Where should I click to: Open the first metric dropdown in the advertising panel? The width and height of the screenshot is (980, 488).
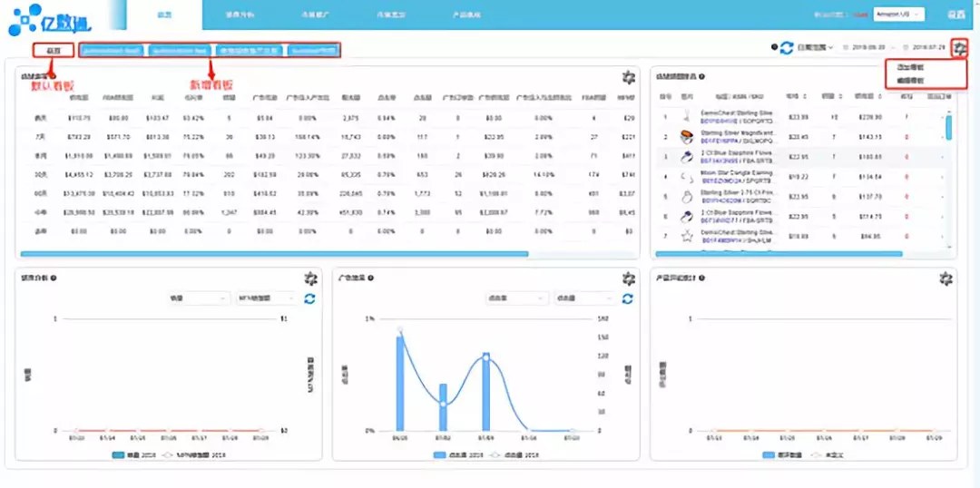click(x=514, y=298)
